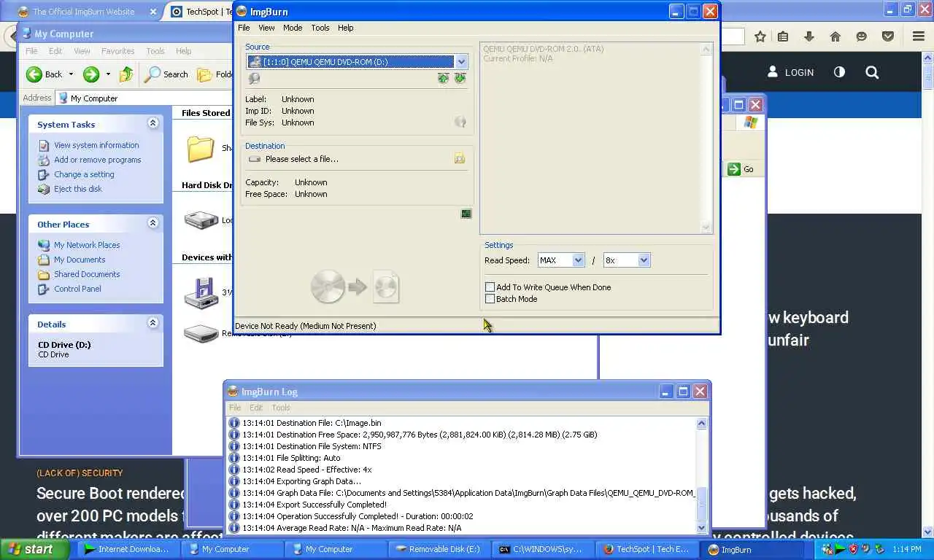The width and height of the screenshot is (934, 560).
Task: Click Back button in My Computer
Action: point(45,74)
